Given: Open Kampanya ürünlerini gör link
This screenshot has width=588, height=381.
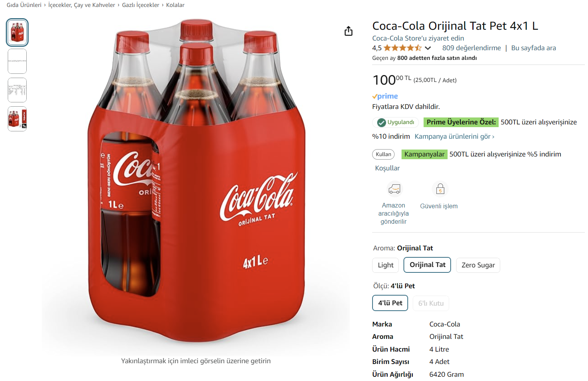Looking at the screenshot, I should click(454, 136).
